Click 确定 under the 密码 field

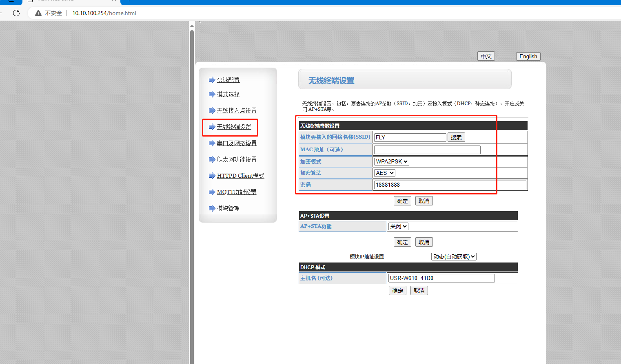[x=402, y=201]
